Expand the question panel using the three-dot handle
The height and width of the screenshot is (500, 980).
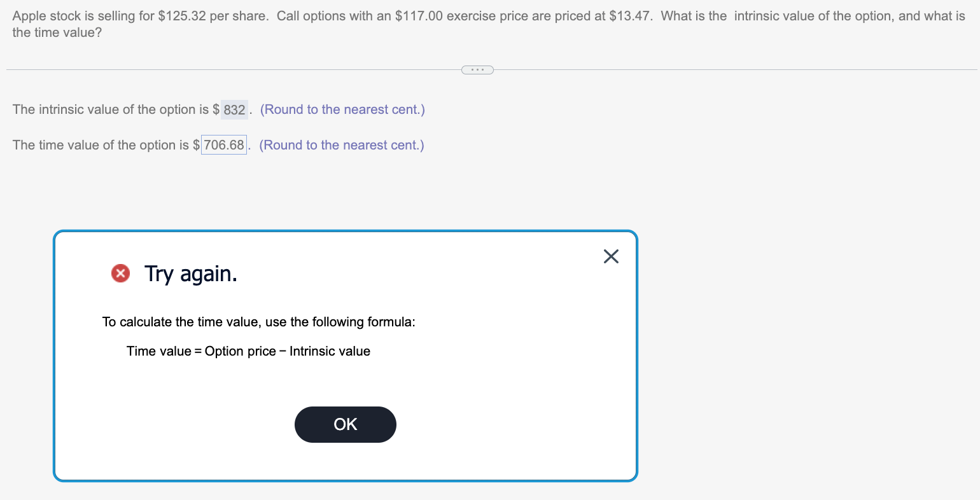tap(477, 69)
